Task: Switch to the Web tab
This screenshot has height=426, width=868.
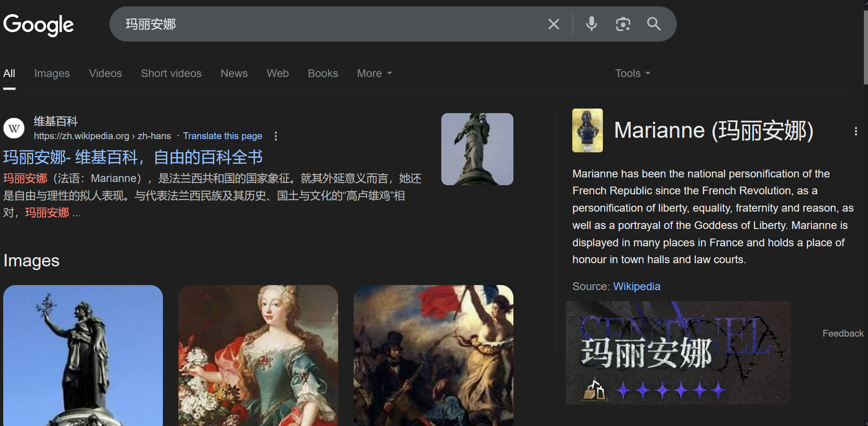Action: 278,73
